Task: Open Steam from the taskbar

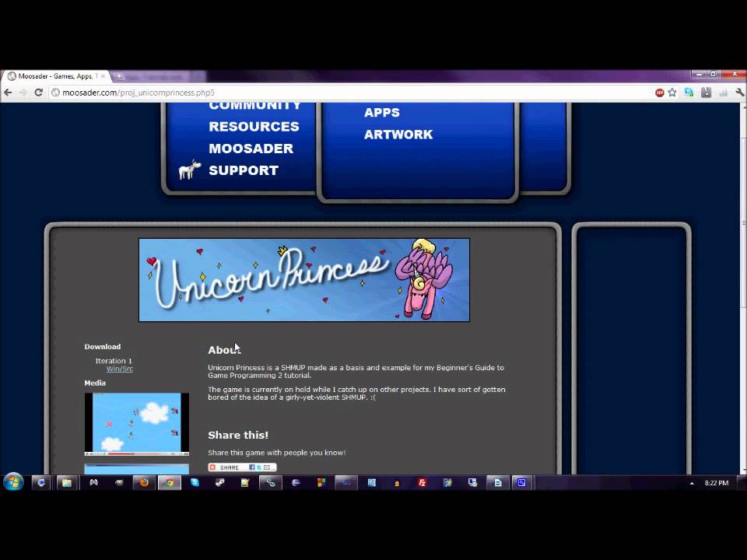Action: tap(219, 483)
